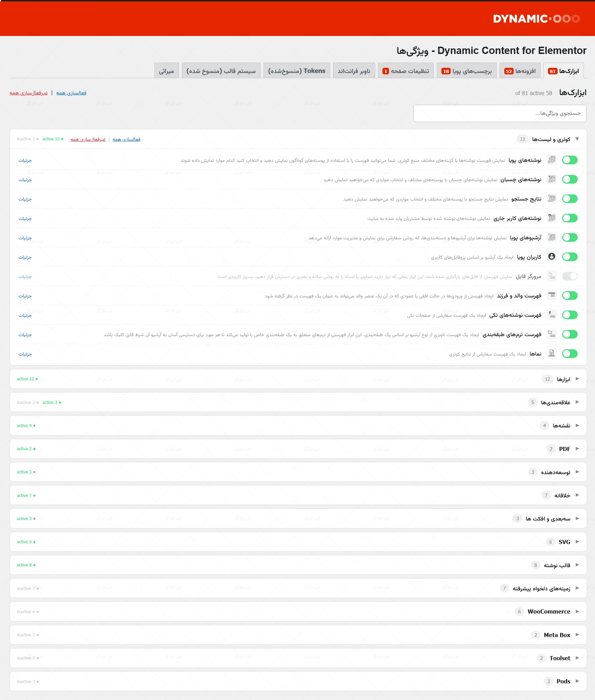Click فعالسازی همه in کوئری و لیست‌ها header

126,139
